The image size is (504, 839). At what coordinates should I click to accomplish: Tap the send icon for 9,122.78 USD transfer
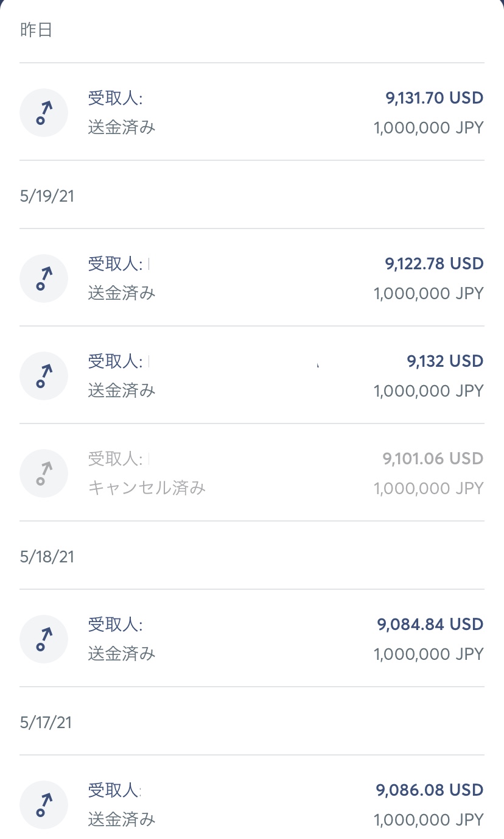43,278
